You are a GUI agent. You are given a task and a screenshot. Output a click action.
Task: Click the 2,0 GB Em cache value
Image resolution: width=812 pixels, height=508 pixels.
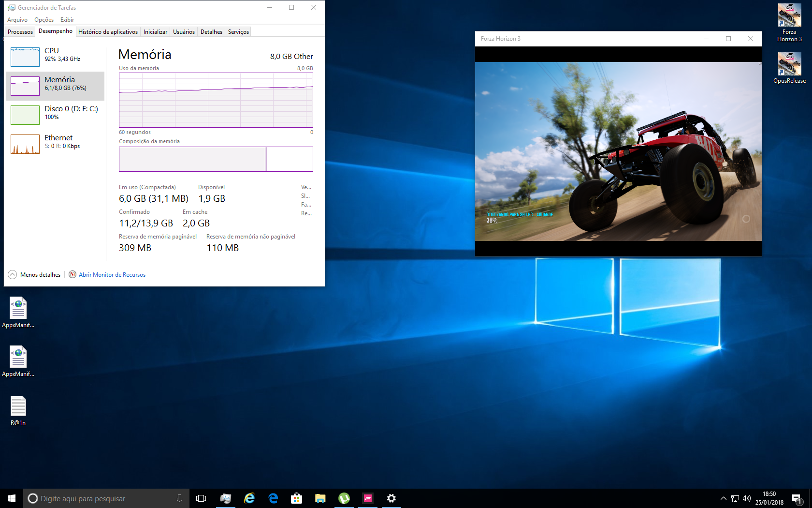[196, 223]
